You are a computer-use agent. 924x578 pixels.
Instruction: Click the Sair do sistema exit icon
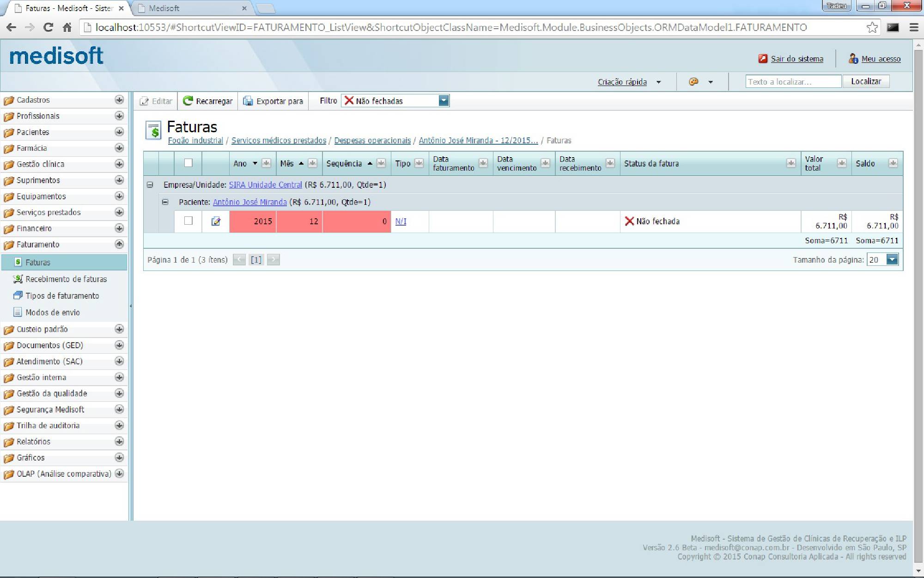[763, 59]
